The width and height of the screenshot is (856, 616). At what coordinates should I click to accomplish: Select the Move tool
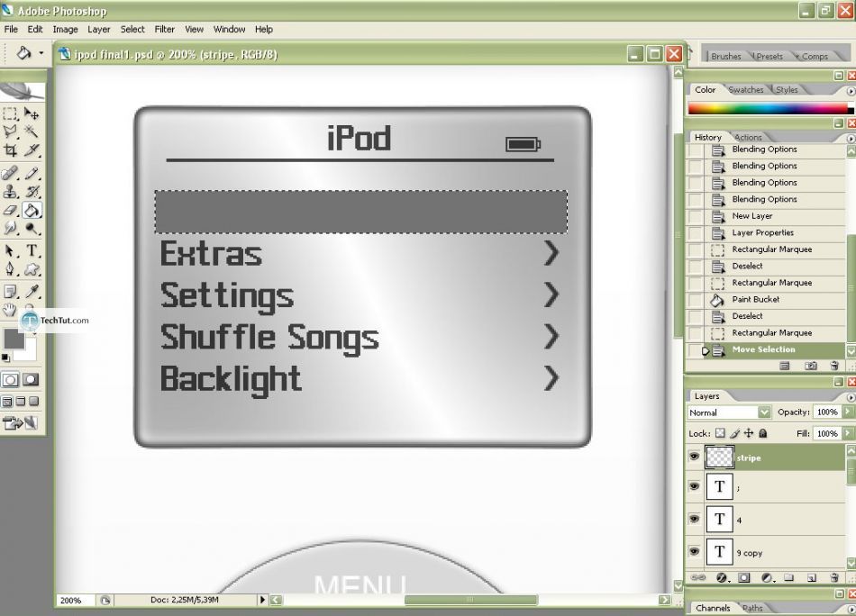tap(32, 113)
